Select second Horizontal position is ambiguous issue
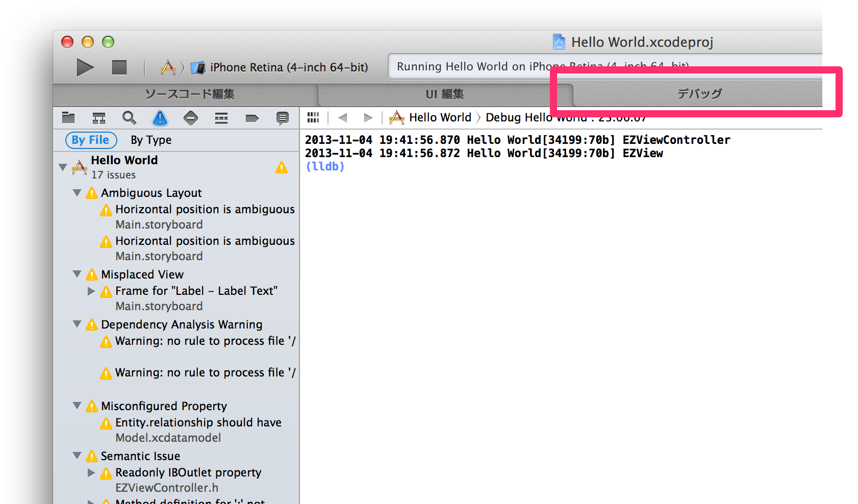 (176, 248)
